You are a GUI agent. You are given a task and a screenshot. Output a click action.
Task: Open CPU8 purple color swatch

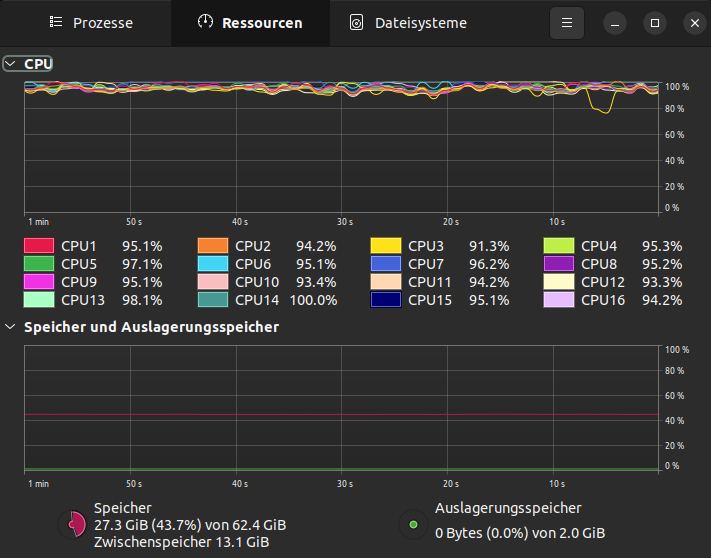(x=559, y=264)
